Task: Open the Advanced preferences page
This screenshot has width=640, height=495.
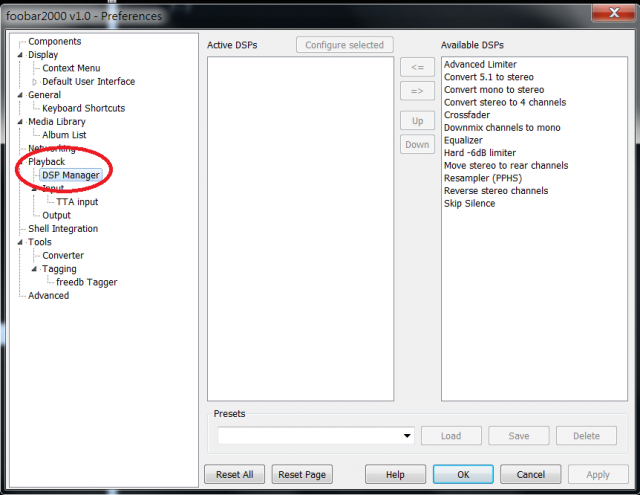Action: click(48, 295)
